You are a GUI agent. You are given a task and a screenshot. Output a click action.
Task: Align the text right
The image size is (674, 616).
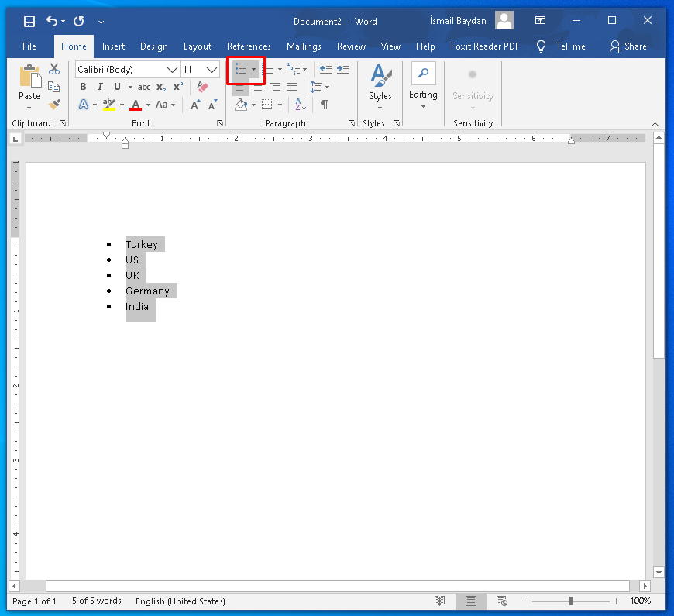[275, 88]
